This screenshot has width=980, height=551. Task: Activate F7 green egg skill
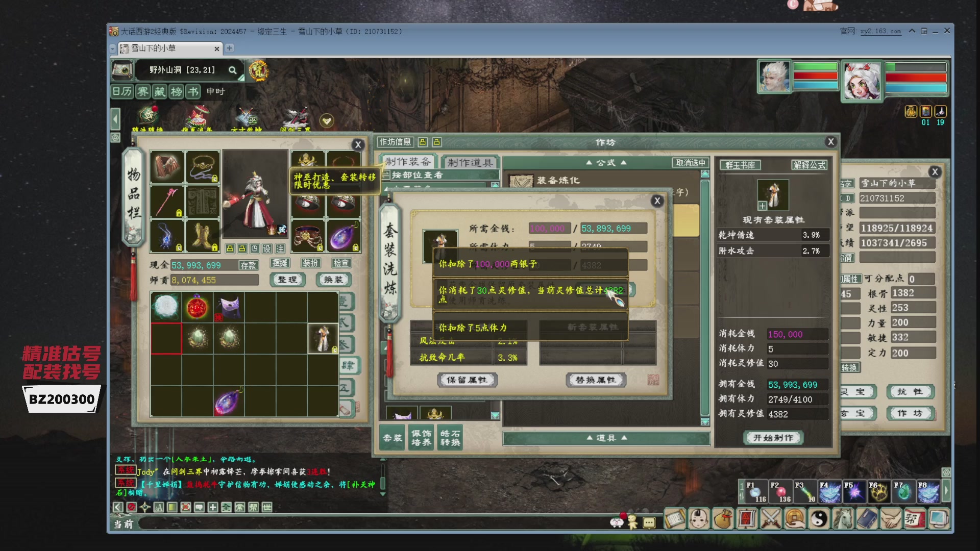903,492
